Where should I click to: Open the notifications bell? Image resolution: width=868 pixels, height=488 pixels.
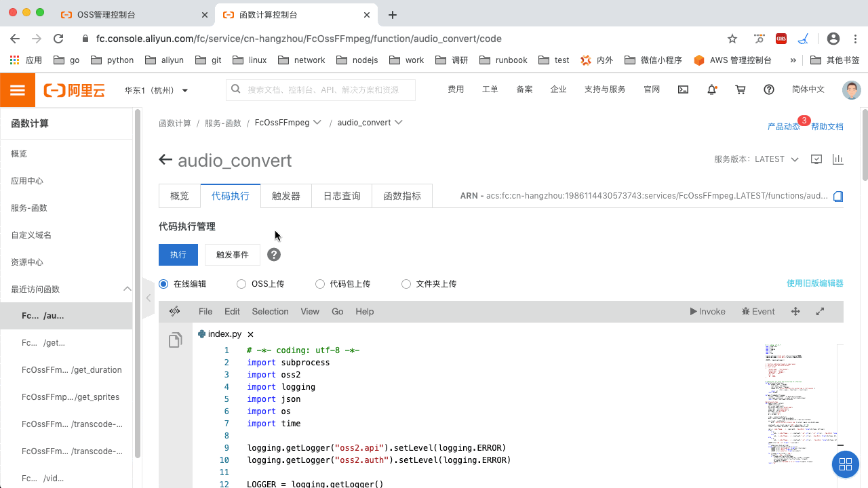[x=711, y=89]
